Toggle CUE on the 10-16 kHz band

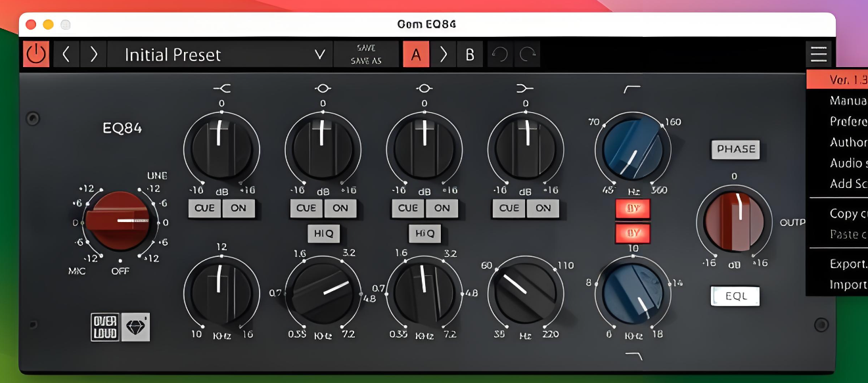204,208
